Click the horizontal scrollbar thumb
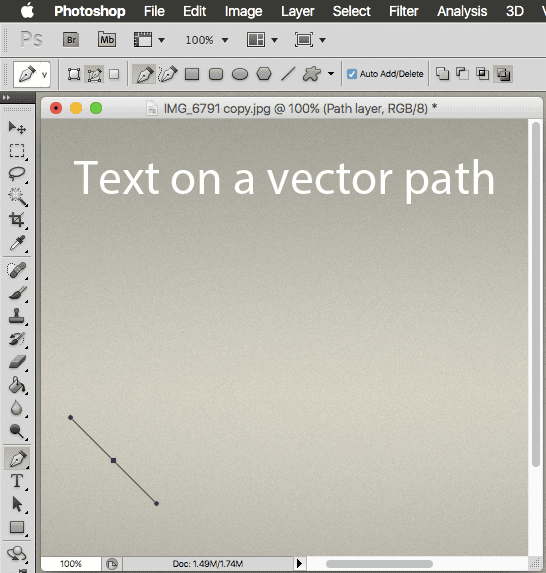Screen dimensions: 546x573 pyautogui.click(x=379, y=563)
